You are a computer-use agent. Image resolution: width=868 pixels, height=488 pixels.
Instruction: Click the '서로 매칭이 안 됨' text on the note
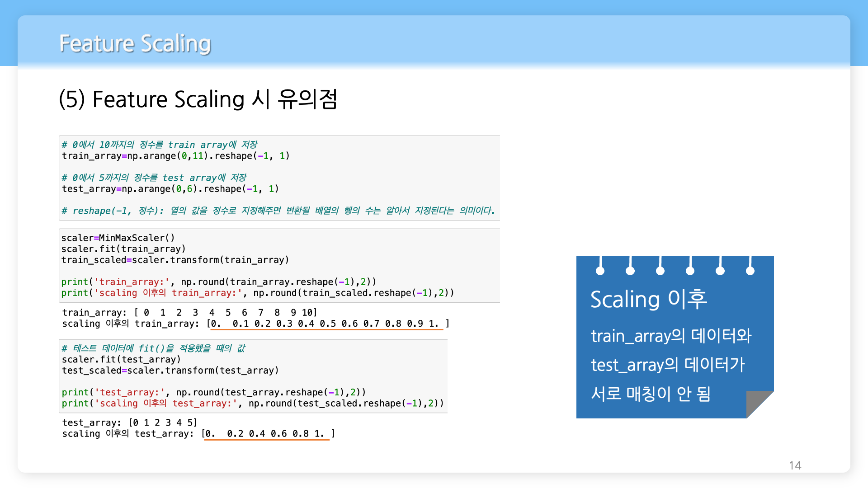click(651, 394)
